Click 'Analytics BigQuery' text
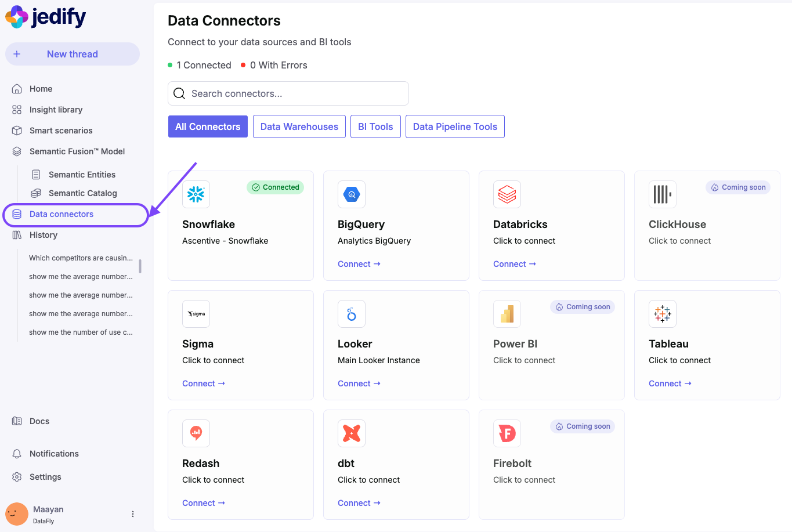 374,241
